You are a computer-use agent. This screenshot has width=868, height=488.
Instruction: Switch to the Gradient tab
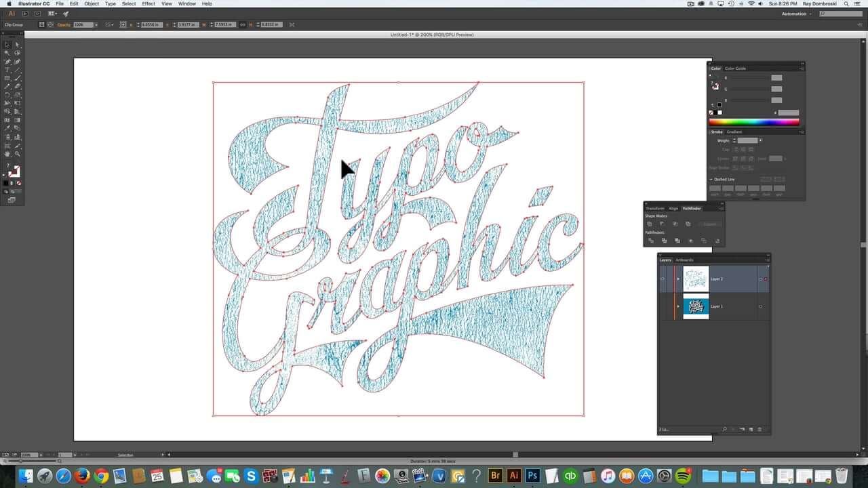(x=734, y=132)
